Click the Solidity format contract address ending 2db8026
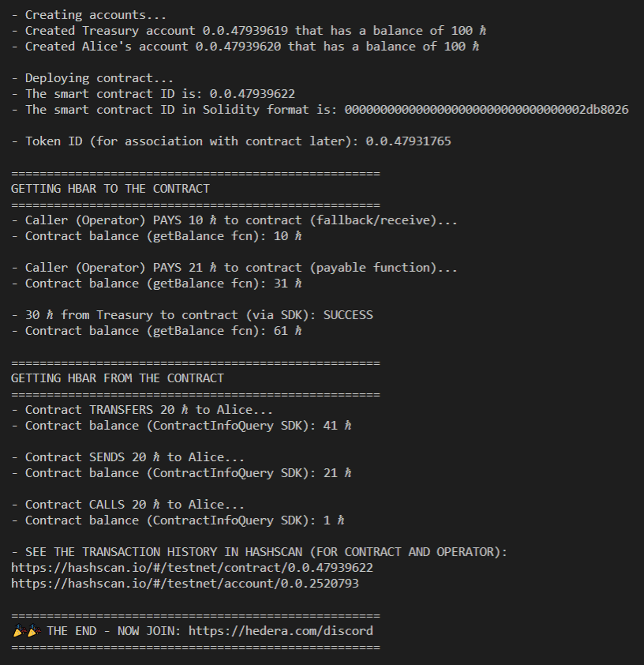Viewport: 644px width, 665px height. click(487, 110)
